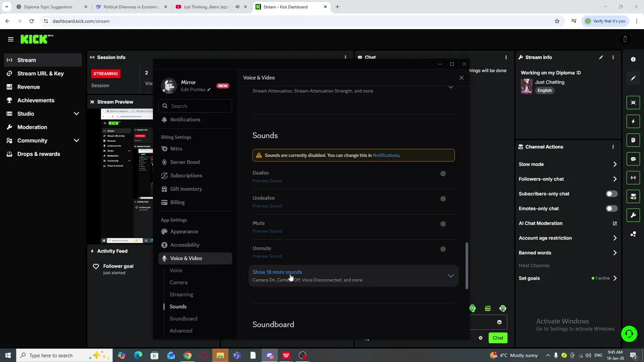
Task: Click the three-dots cluster icon in right strip
Action: (x=633, y=234)
